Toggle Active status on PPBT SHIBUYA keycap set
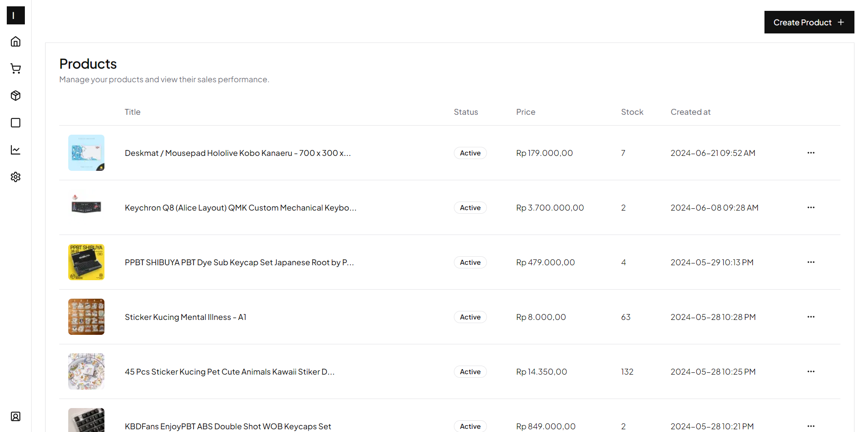Screen dimensions: 868x432 470,262
